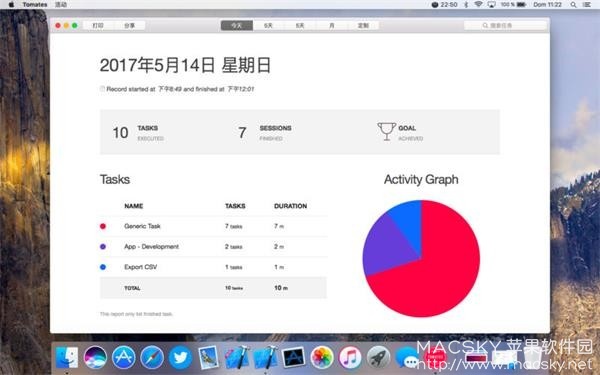The width and height of the screenshot is (600, 375).
Task: Launch iTunes from the dock
Action: pyautogui.click(x=350, y=357)
